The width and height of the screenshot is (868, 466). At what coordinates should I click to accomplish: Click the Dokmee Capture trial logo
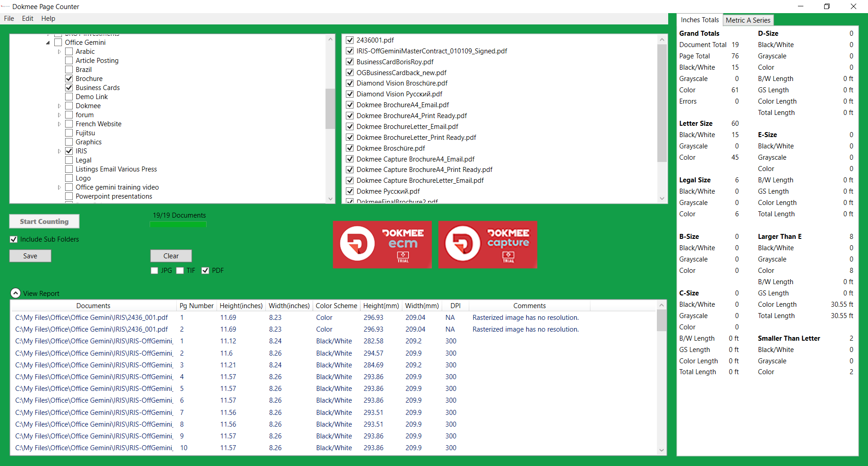[x=487, y=244]
